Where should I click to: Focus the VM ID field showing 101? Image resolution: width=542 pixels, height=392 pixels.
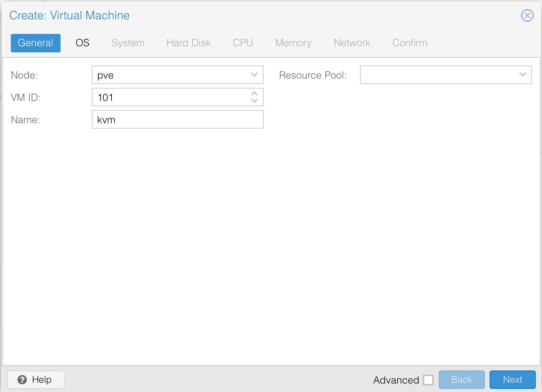(x=170, y=97)
